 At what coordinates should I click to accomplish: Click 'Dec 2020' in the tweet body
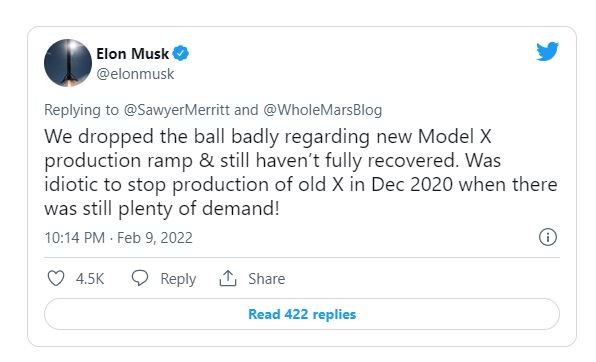click(412, 184)
